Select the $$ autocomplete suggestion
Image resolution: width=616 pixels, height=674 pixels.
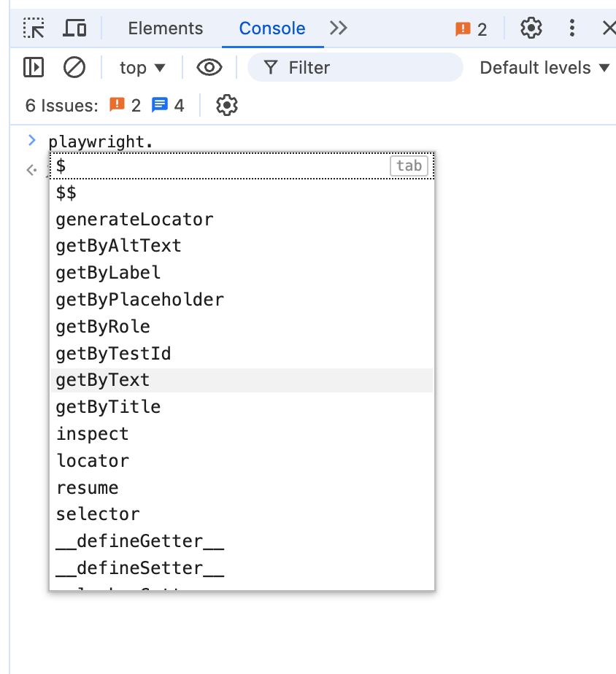point(242,193)
